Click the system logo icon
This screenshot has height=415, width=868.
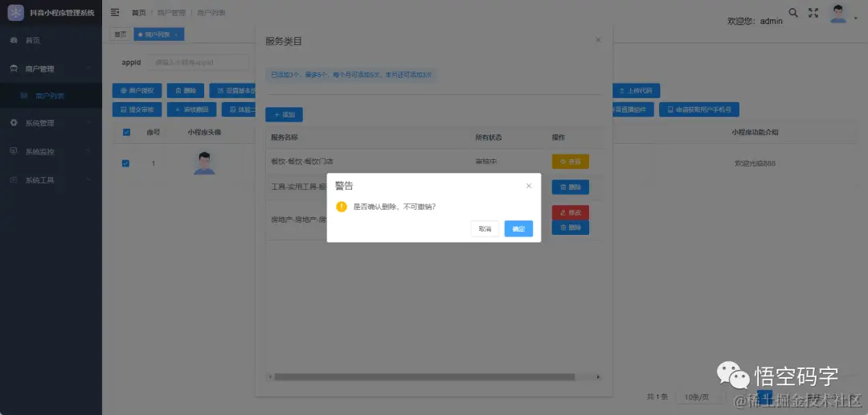tap(15, 13)
